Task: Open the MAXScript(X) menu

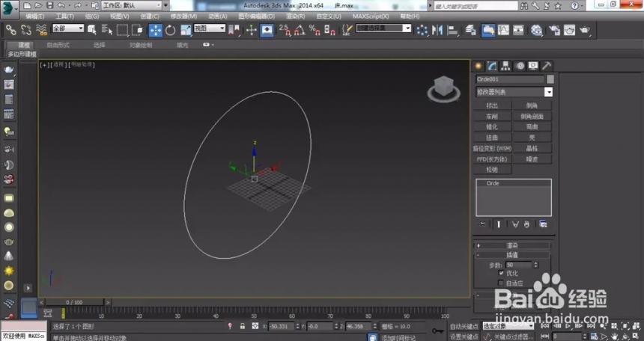Action: (371, 16)
